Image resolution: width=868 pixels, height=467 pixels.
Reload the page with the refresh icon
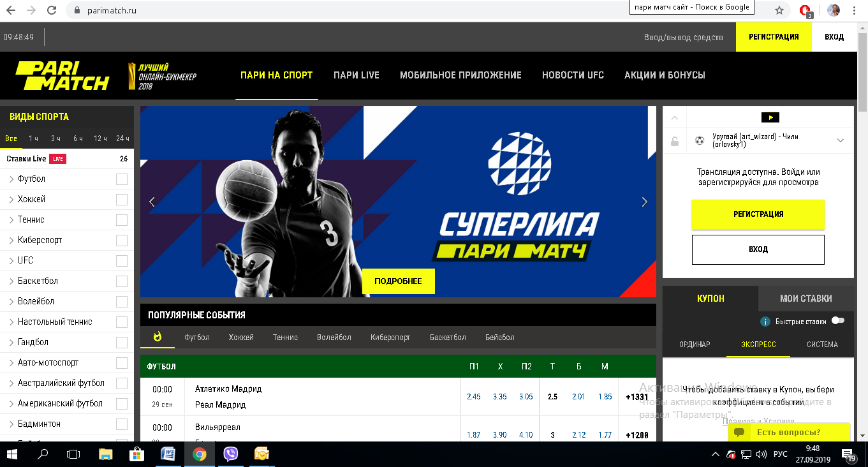pyautogui.click(x=53, y=10)
